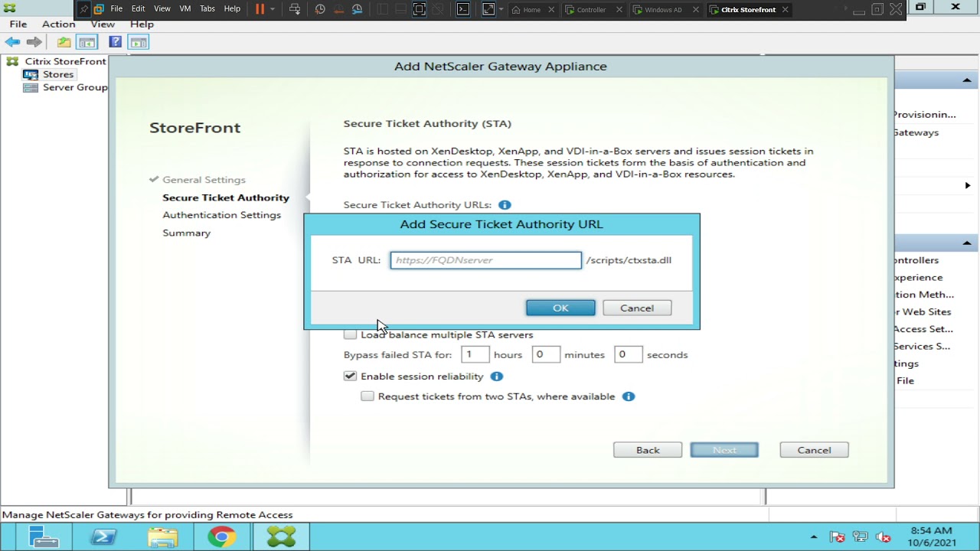Viewport: 980px width, 551px height.
Task: Show hidden tray icons arrow
Action: [814, 537]
